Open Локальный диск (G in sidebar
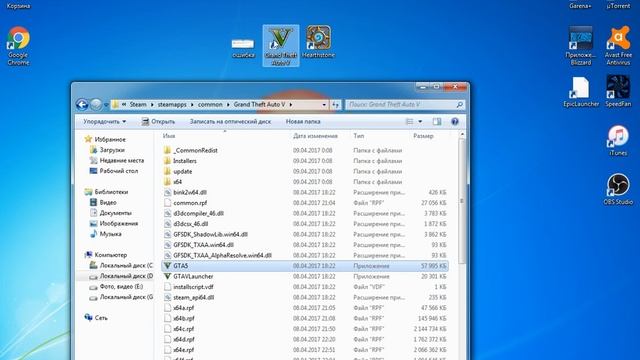The image size is (640, 360). pyautogui.click(x=121, y=297)
